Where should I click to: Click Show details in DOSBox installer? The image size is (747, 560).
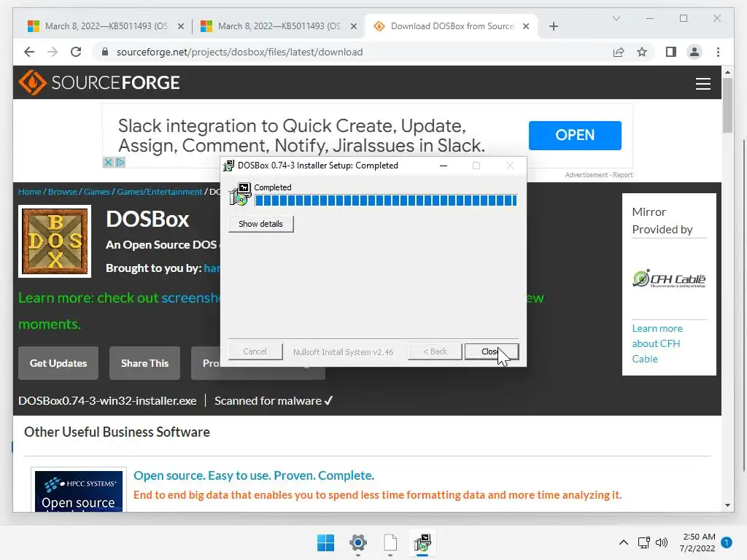(260, 224)
